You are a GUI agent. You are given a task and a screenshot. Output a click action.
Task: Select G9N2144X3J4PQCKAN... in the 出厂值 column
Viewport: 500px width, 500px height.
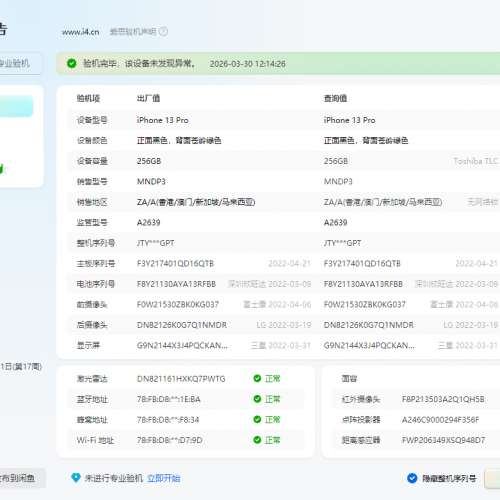tap(182, 345)
